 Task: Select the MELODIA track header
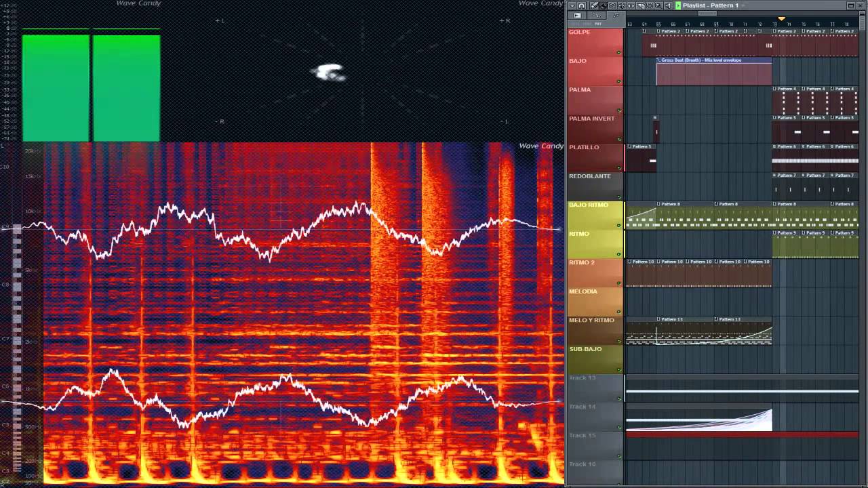click(595, 302)
